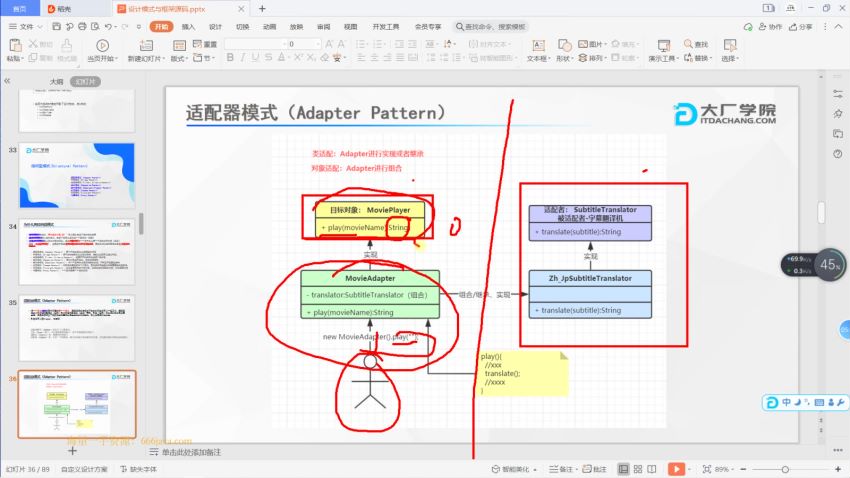Click the Notes (备注) status bar button
The height and width of the screenshot is (478, 850).
click(561, 469)
